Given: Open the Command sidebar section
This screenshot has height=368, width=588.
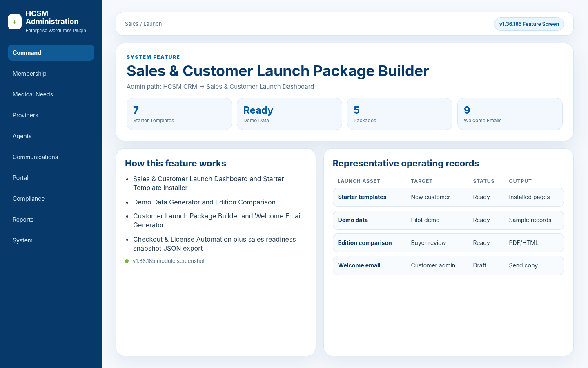Looking at the screenshot, I should coord(51,53).
